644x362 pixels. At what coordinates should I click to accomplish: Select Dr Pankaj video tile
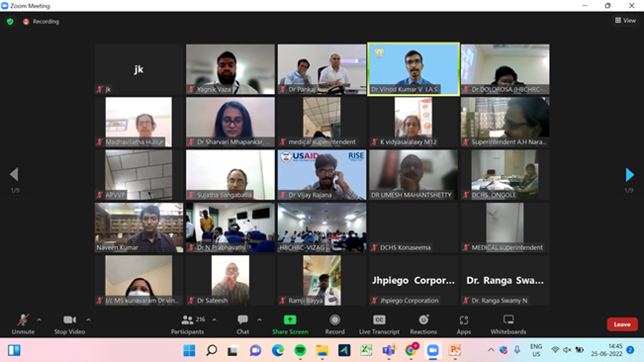click(x=322, y=69)
